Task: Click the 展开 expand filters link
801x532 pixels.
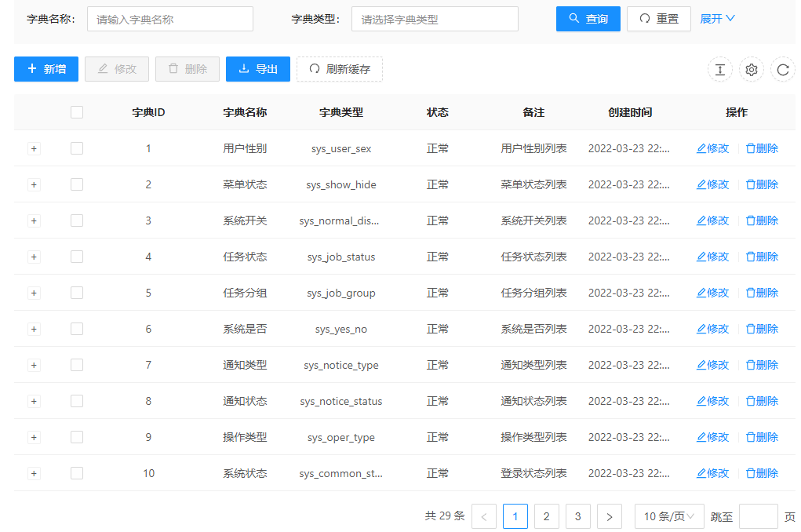Action: pyautogui.click(x=717, y=19)
